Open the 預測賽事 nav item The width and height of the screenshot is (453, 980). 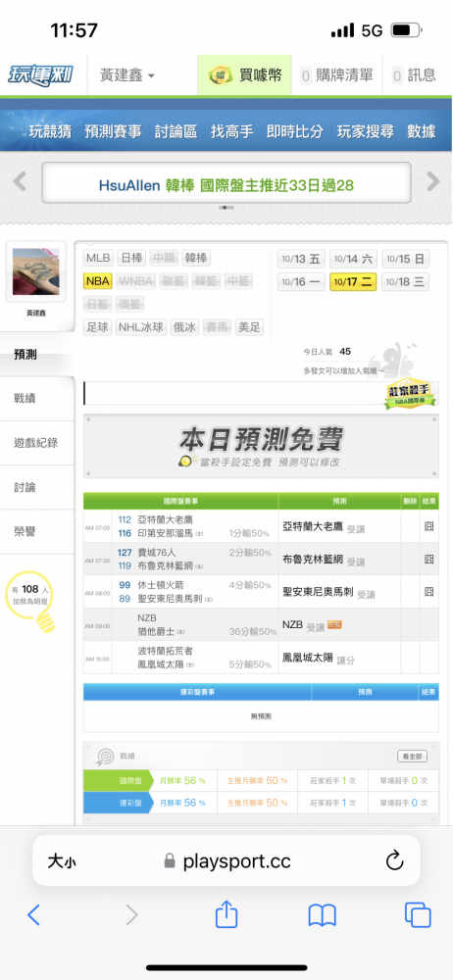click(x=114, y=131)
